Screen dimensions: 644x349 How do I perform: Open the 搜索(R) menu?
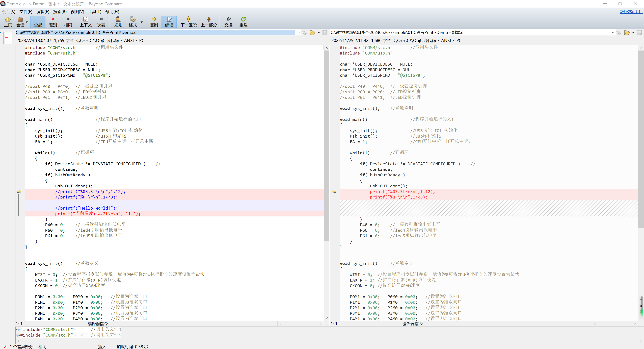[x=60, y=12]
